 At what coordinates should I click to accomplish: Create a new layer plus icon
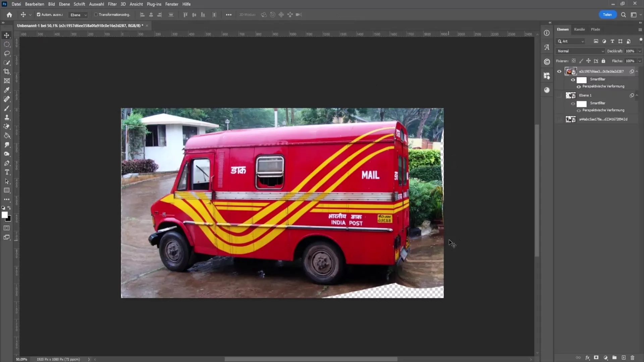[624, 358]
